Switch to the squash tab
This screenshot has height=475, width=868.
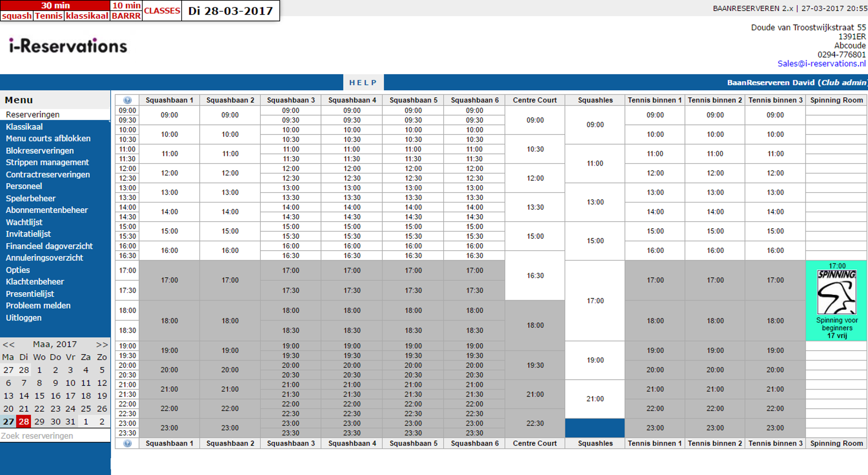(x=17, y=16)
